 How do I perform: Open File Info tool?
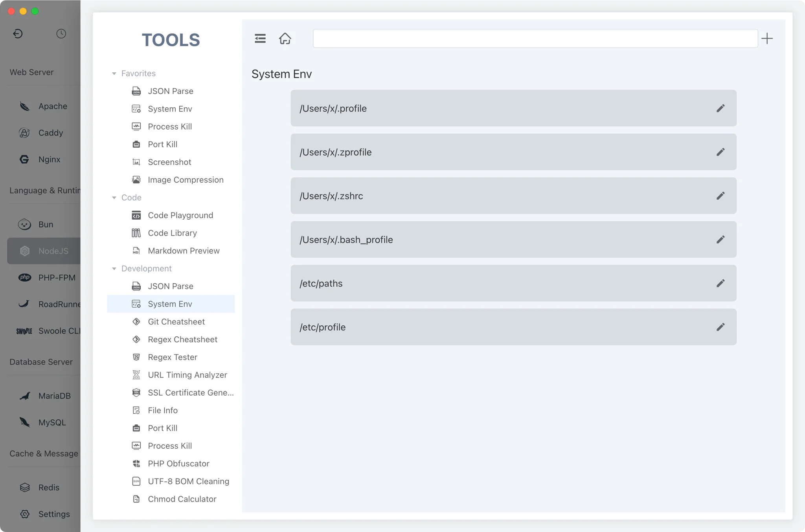coord(171,410)
